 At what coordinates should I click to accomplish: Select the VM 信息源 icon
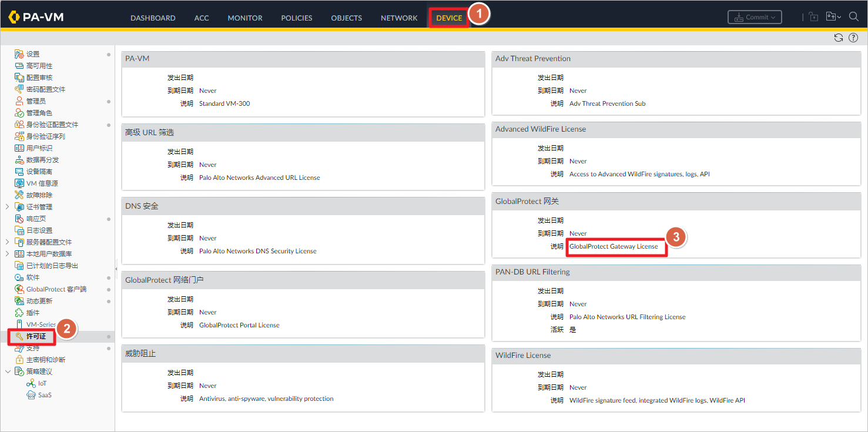[x=19, y=183]
